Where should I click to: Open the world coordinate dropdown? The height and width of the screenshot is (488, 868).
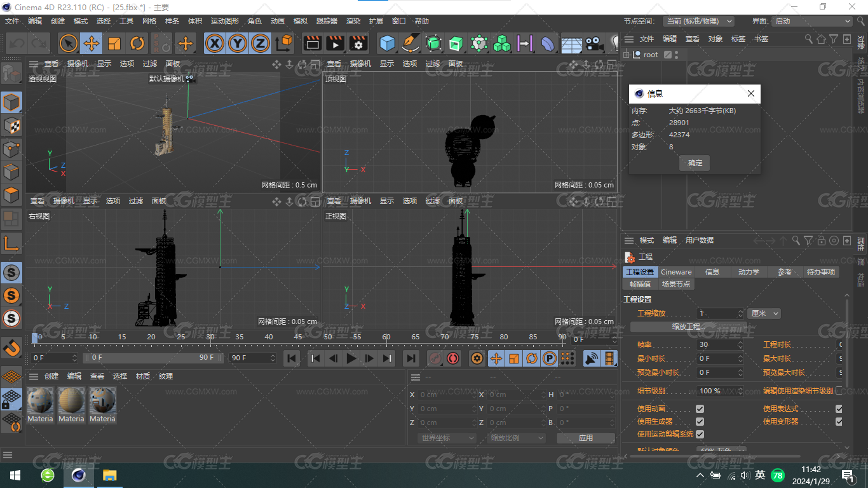pos(448,438)
